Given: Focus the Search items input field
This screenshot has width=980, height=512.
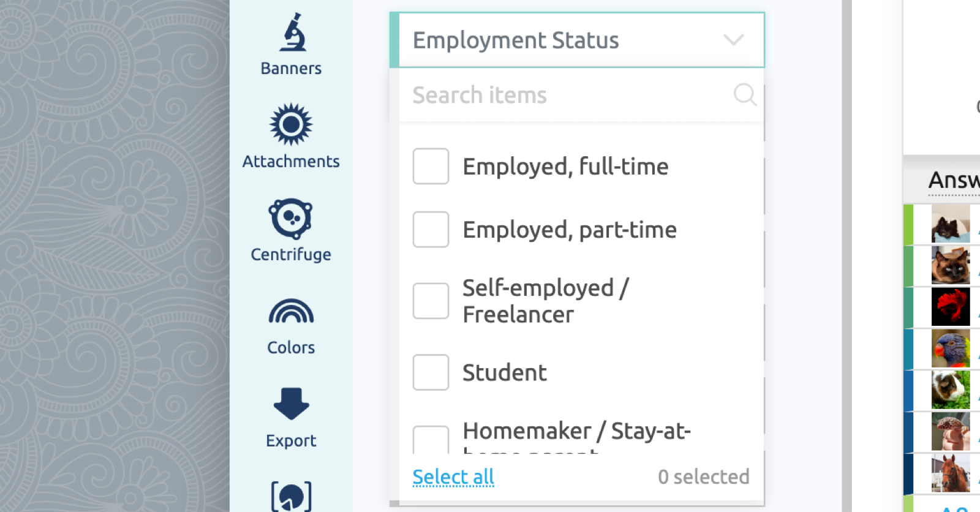Looking at the screenshot, I should tap(569, 95).
